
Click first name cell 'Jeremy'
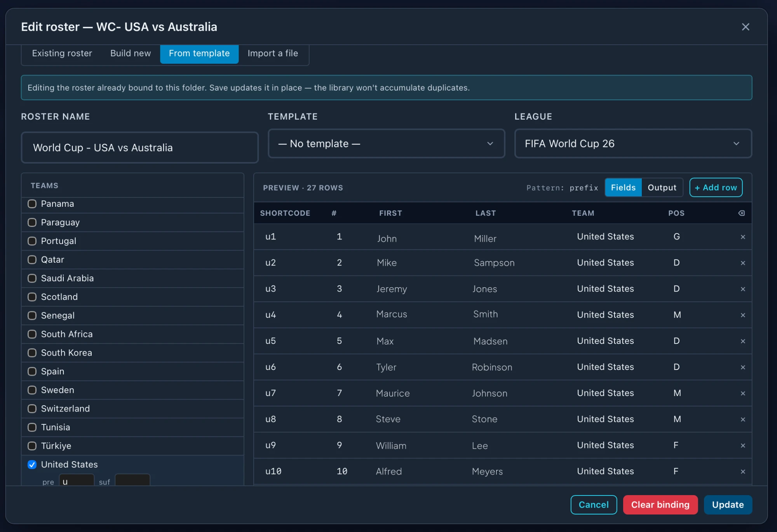pos(392,289)
